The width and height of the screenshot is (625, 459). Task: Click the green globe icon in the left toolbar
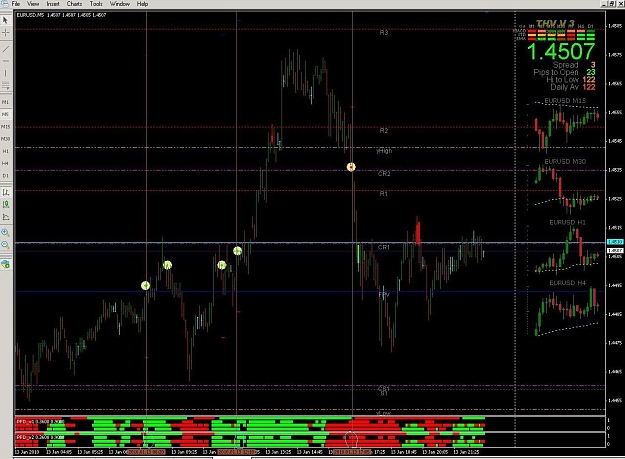coord(6,264)
